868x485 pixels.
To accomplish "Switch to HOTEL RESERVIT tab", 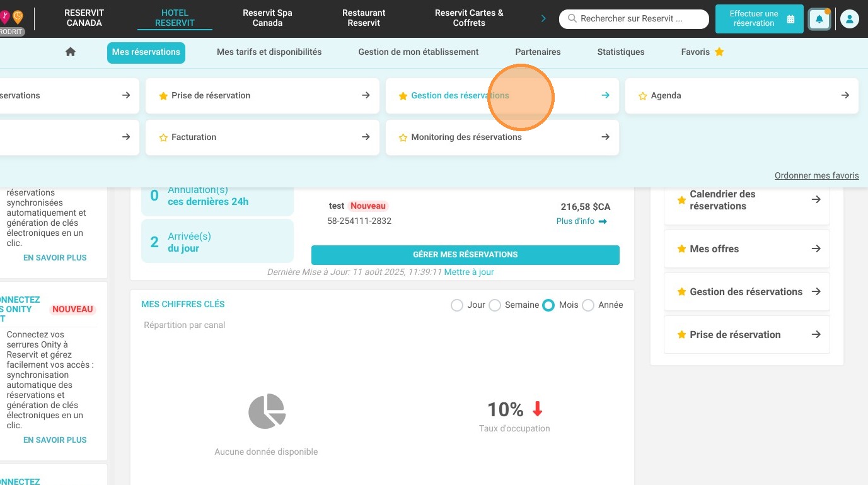I will pyautogui.click(x=175, y=18).
